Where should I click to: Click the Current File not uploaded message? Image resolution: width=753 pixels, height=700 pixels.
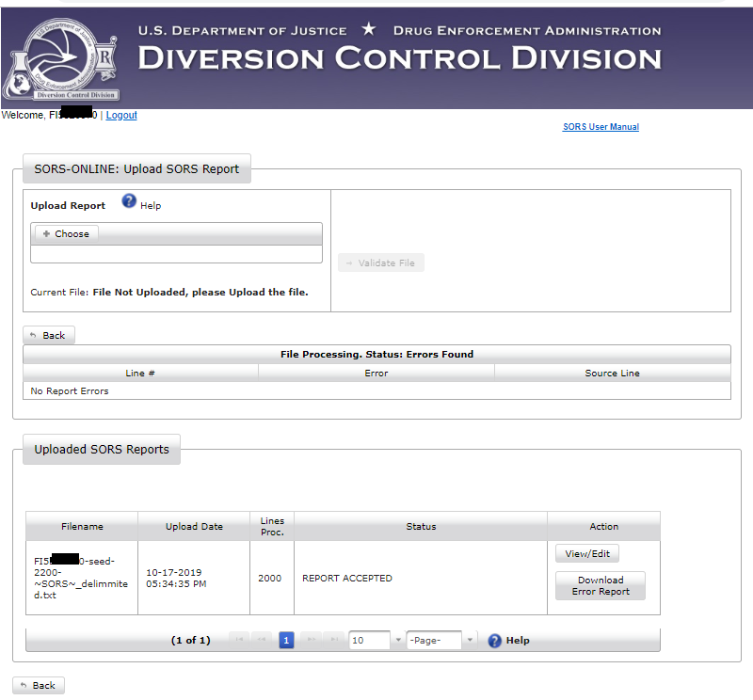point(169,292)
